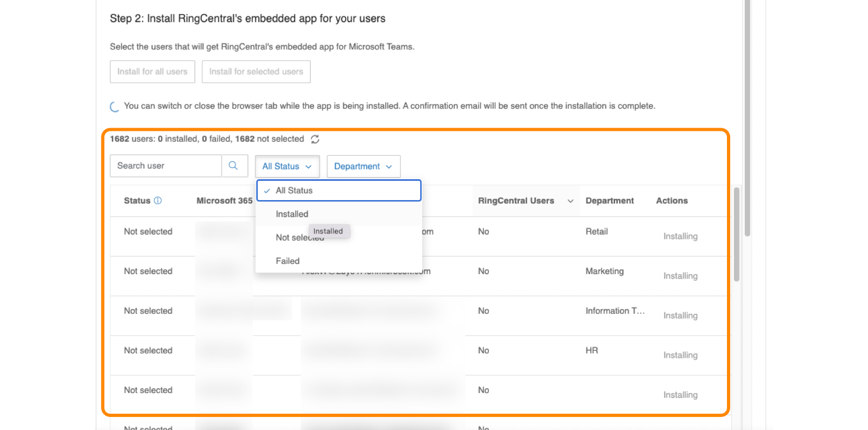Click the Information T… department cell
The height and width of the screenshot is (430, 868).
click(x=615, y=311)
